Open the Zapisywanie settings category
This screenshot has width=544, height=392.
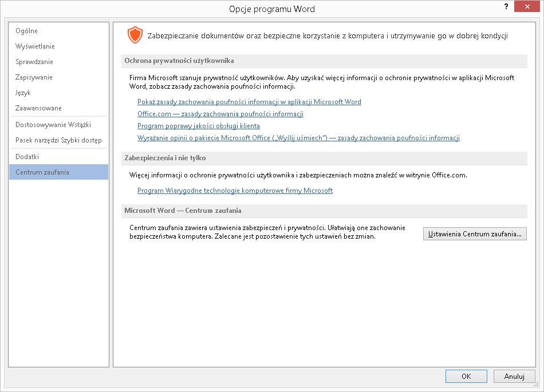point(58,77)
